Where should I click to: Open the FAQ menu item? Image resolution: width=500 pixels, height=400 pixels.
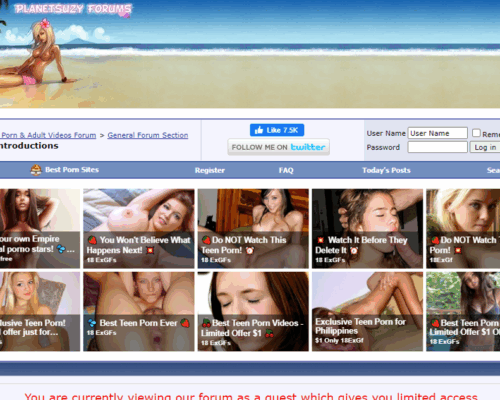pyautogui.click(x=286, y=170)
